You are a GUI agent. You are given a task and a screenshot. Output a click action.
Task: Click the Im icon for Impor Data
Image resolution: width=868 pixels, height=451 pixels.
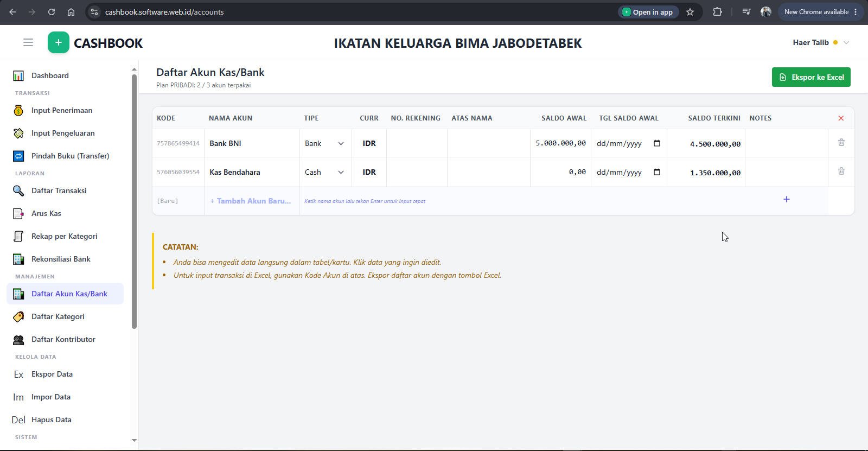pyautogui.click(x=18, y=397)
